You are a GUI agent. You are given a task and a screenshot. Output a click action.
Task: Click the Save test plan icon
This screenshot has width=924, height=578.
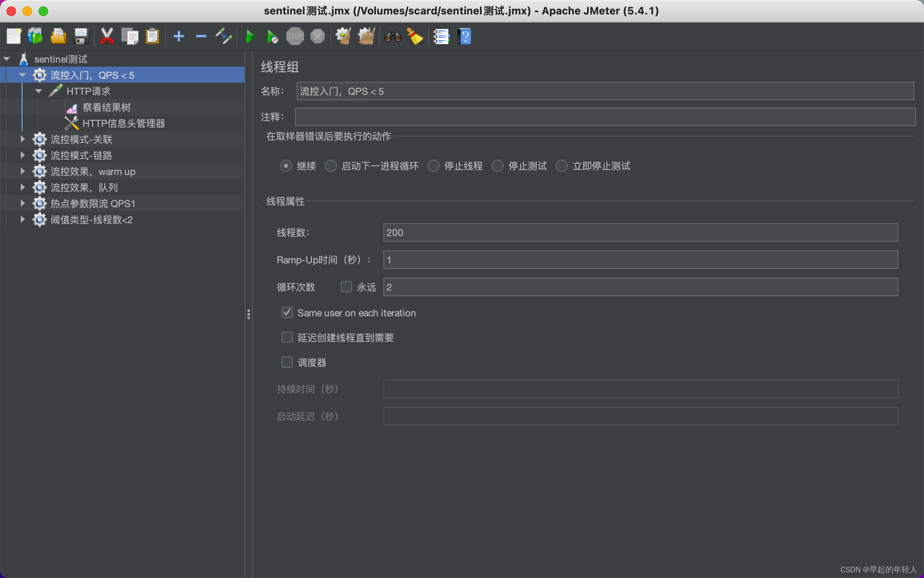(81, 37)
